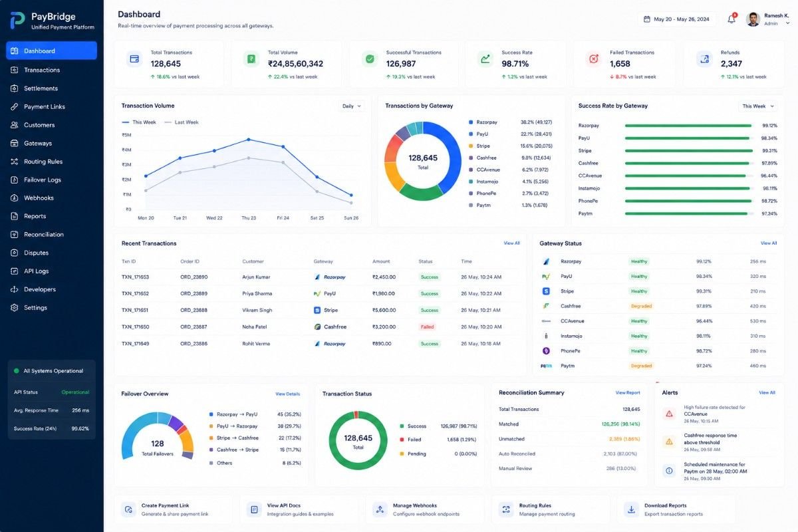
Task: Click View All in Gateway Status
Action: tap(769, 243)
